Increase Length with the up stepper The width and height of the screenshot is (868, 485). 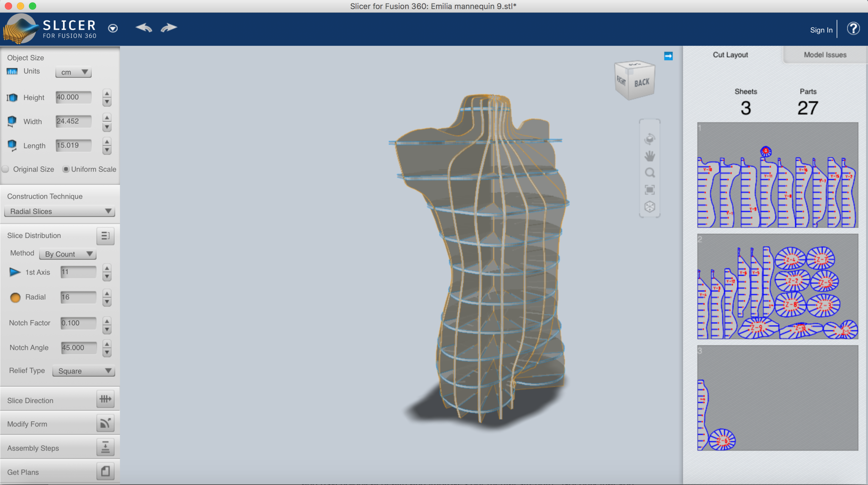tap(107, 142)
